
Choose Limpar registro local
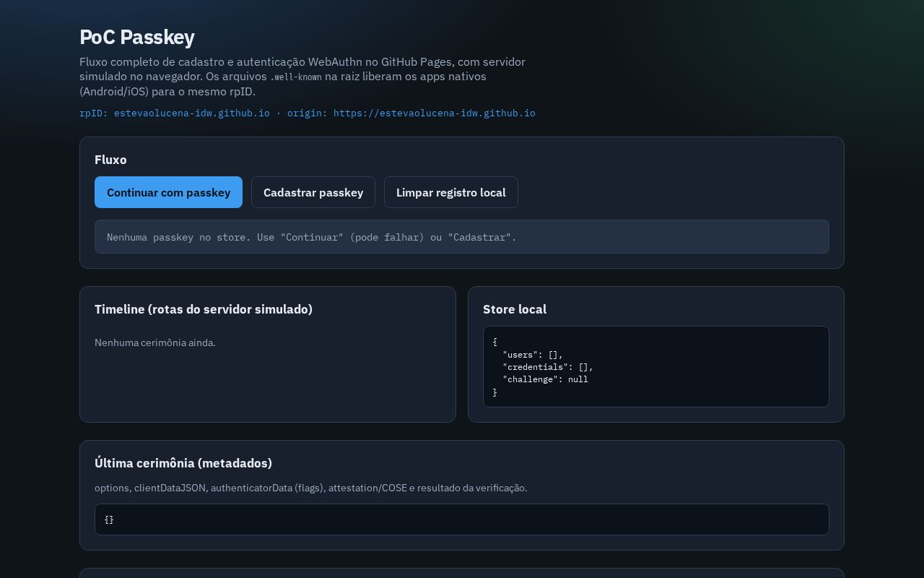451,192
